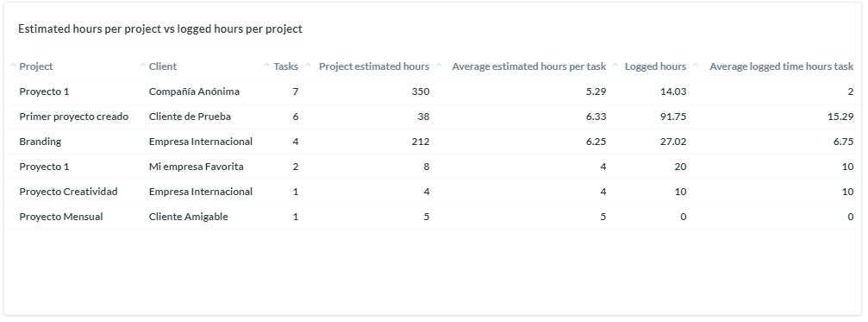This screenshot has height=322, width=868.
Task: Click sort caret of Average estimated hours per task
Action: (x=439, y=66)
